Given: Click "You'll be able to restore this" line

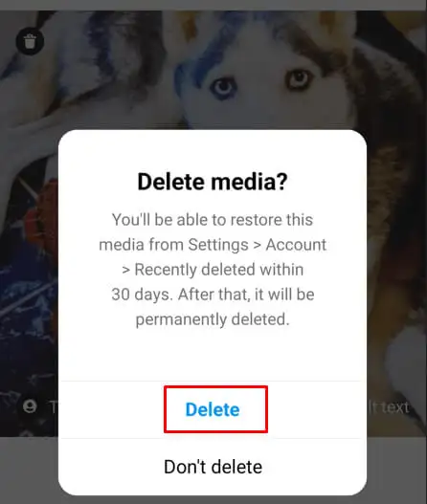Looking at the screenshot, I should (213, 220).
